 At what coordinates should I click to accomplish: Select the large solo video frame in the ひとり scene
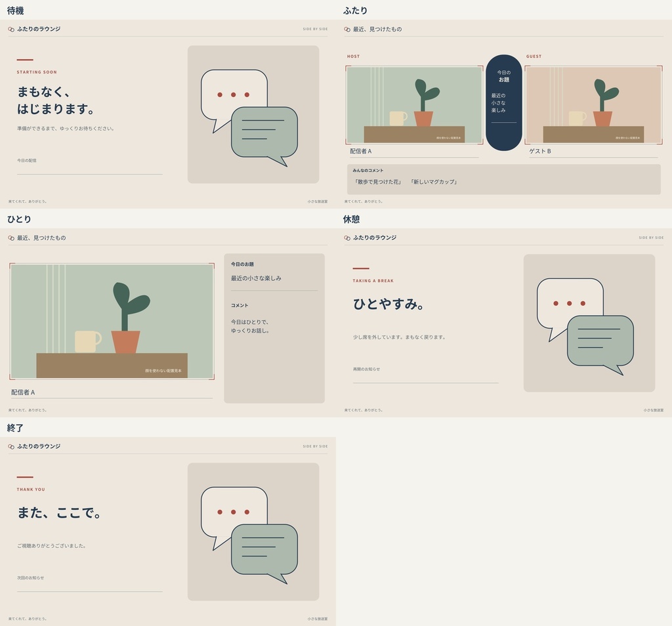112,322
